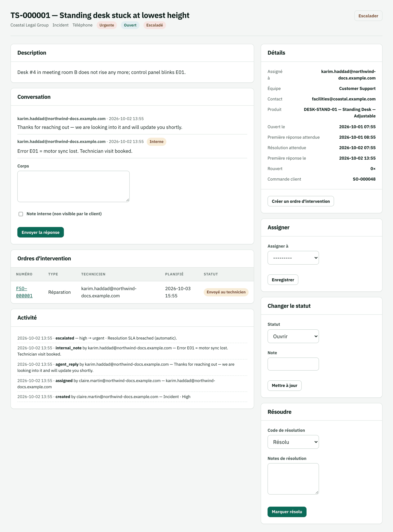This screenshot has height=532, width=393.
Task: Click Envoyé au technicien status badge
Action: coord(226,292)
